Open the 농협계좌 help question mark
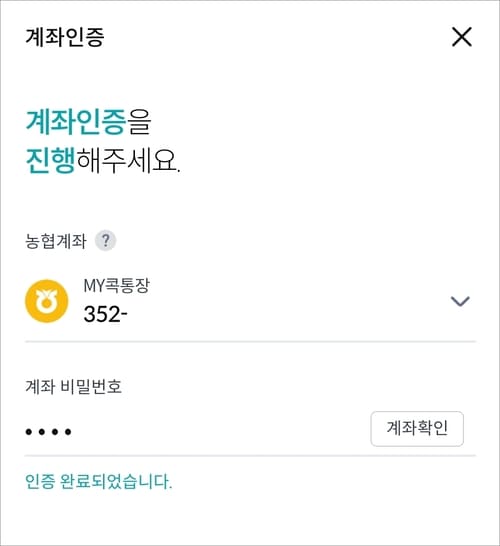Viewport: 500px width, 546px height. coord(106,240)
